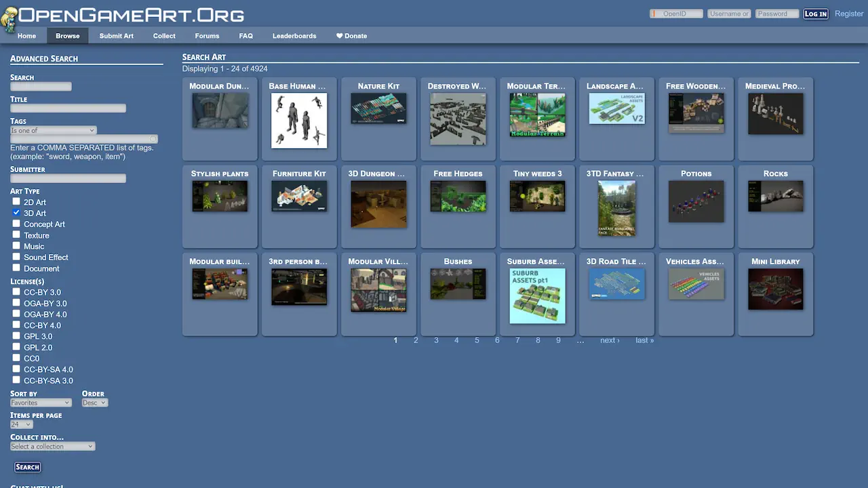Open the Modular buil... thumbnail

[x=220, y=284]
